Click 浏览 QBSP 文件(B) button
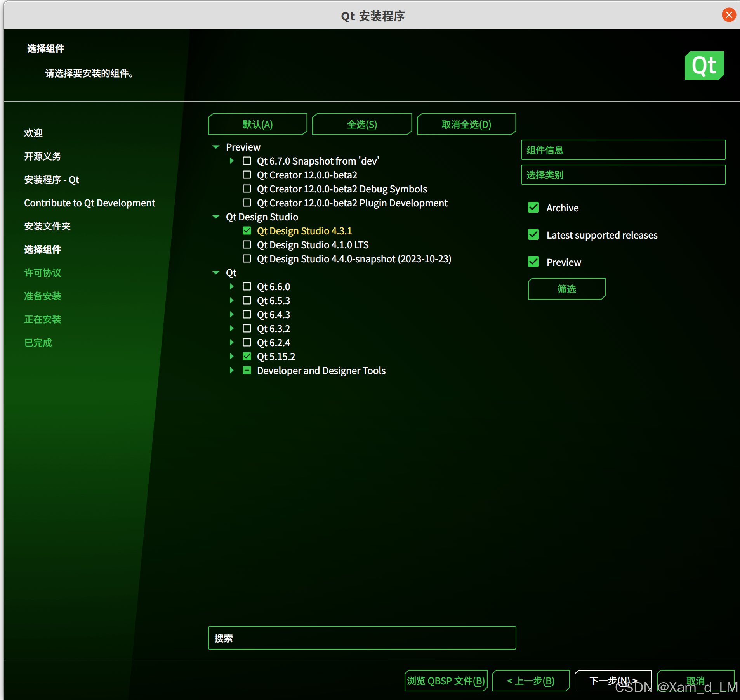This screenshot has width=740, height=700. (446, 681)
